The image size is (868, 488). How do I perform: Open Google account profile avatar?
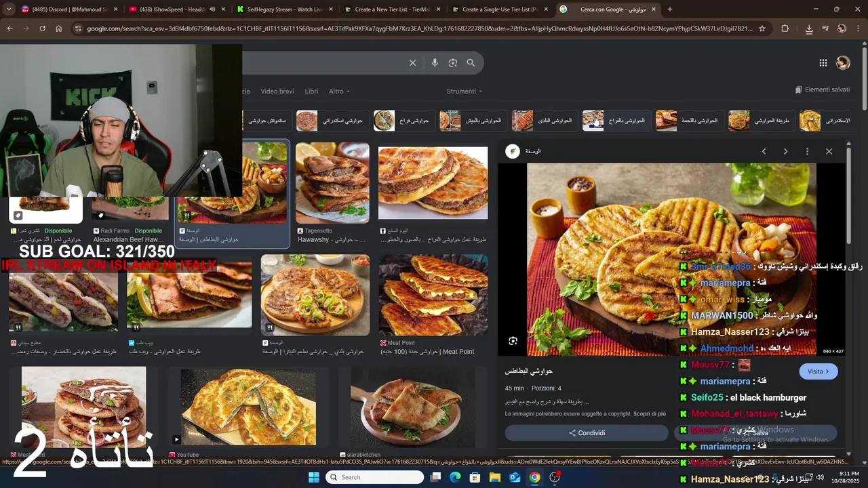click(843, 63)
